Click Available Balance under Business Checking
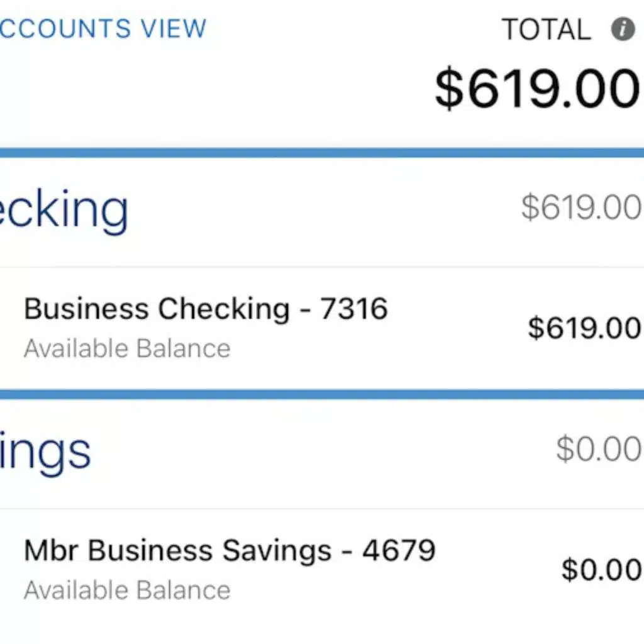This screenshot has width=644, height=644. click(x=127, y=348)
